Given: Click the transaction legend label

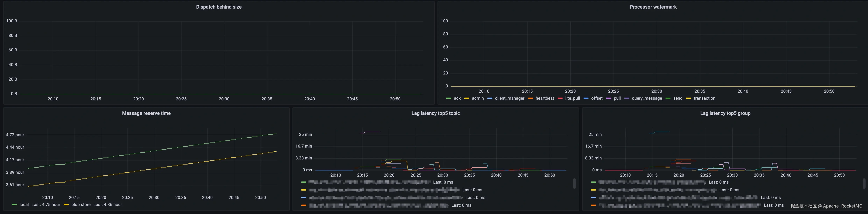Looking at the screenshot, I should click(x=704, y=98).
